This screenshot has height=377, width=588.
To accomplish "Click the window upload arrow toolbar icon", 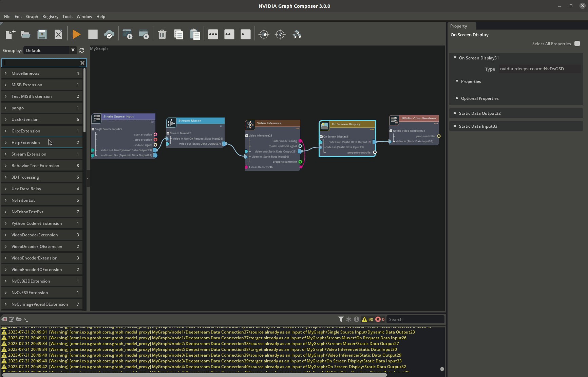I will (x=144, y=34).
